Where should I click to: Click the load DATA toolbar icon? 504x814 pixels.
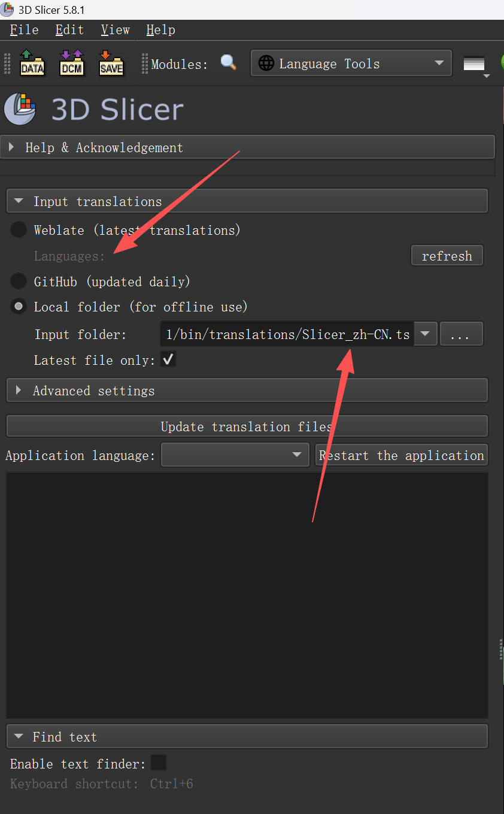click(32, 63)
